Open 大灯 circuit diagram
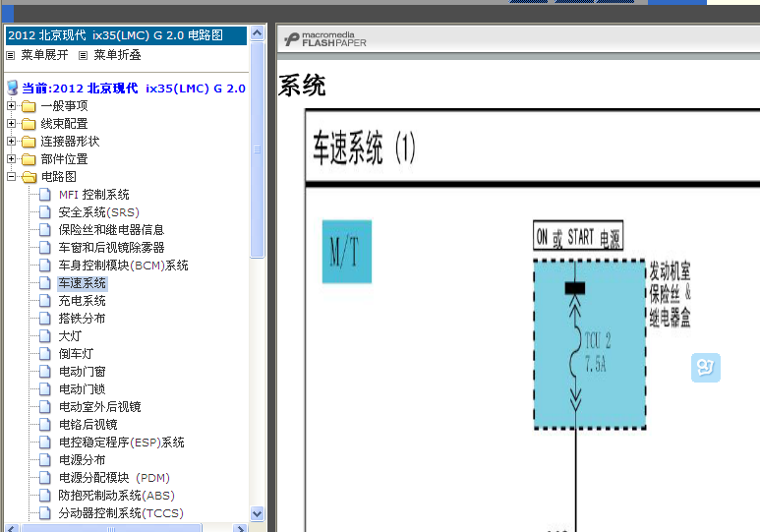 pyautogui.click(x=70, y=336)
